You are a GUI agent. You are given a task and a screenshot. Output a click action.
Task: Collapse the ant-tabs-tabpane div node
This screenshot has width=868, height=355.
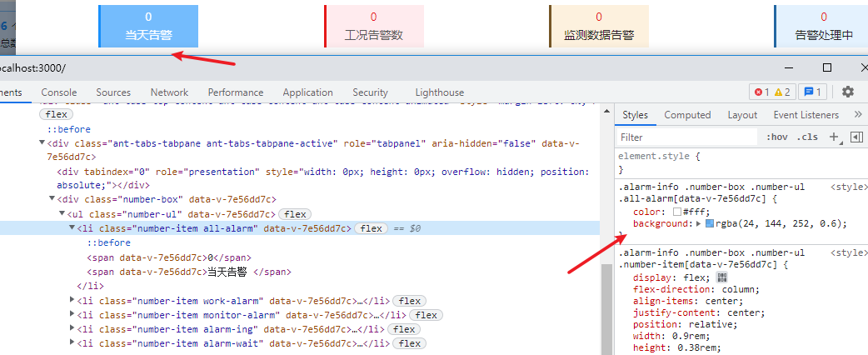pos(42,142)
